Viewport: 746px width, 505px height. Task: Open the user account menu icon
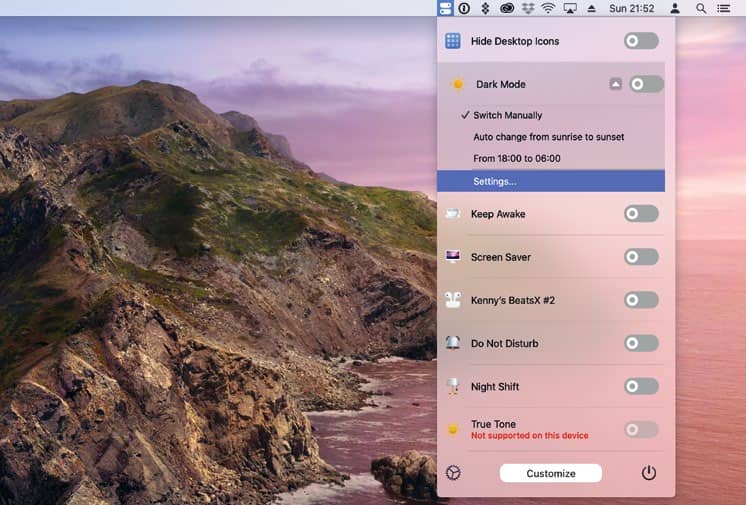point(675,8)
